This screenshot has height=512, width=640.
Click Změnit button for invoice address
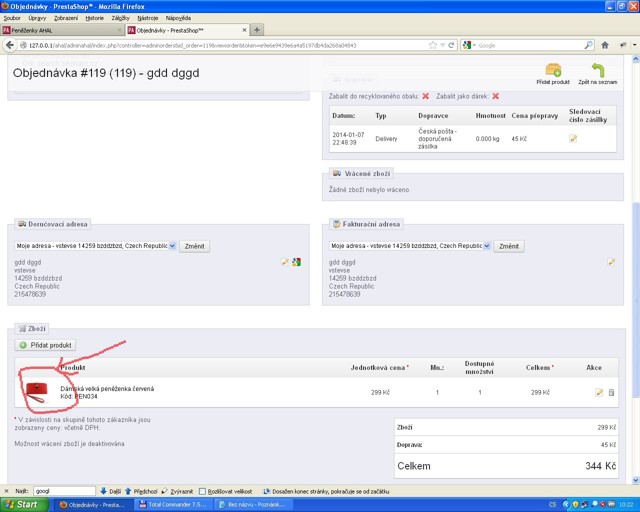pos(509,246)
